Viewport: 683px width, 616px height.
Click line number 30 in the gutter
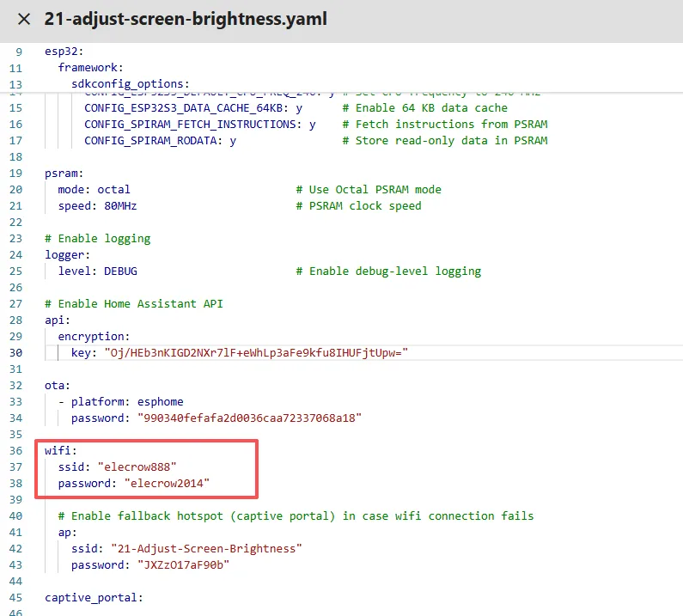15,353
